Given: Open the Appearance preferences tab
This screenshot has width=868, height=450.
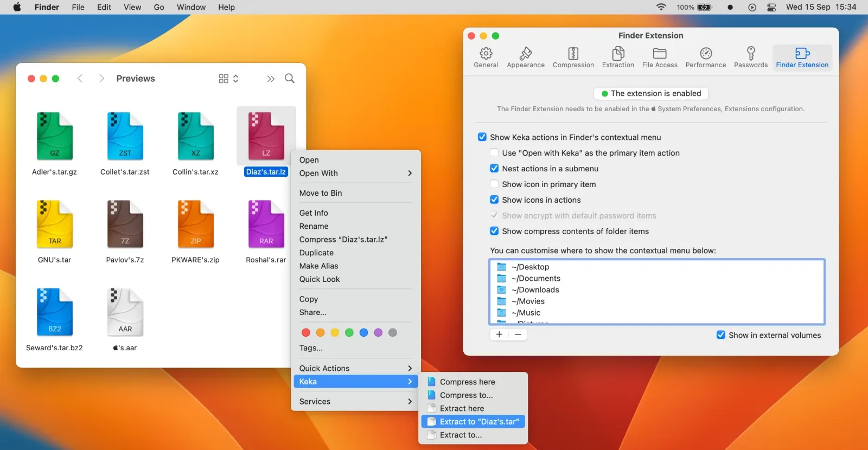Looking at the screenshot, I should click(526, 57).
